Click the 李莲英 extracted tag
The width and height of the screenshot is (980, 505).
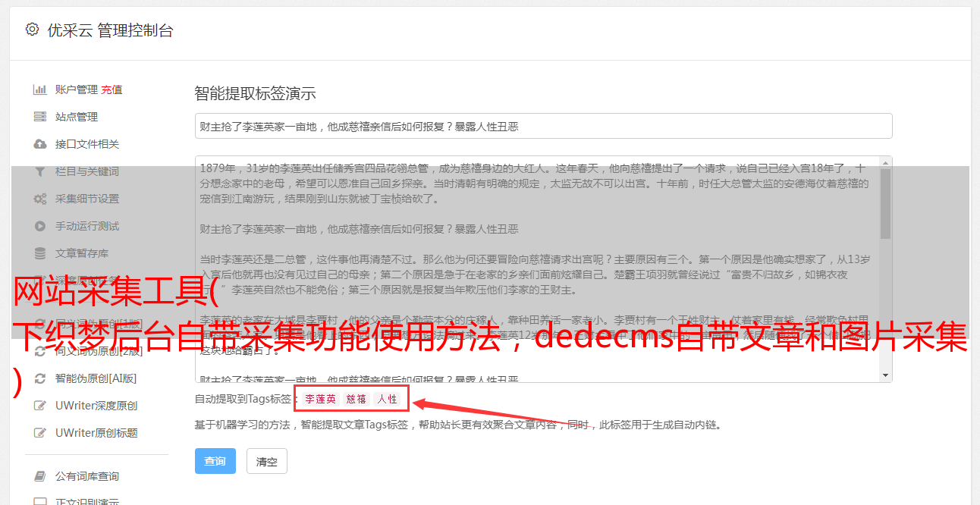point(321,399)
